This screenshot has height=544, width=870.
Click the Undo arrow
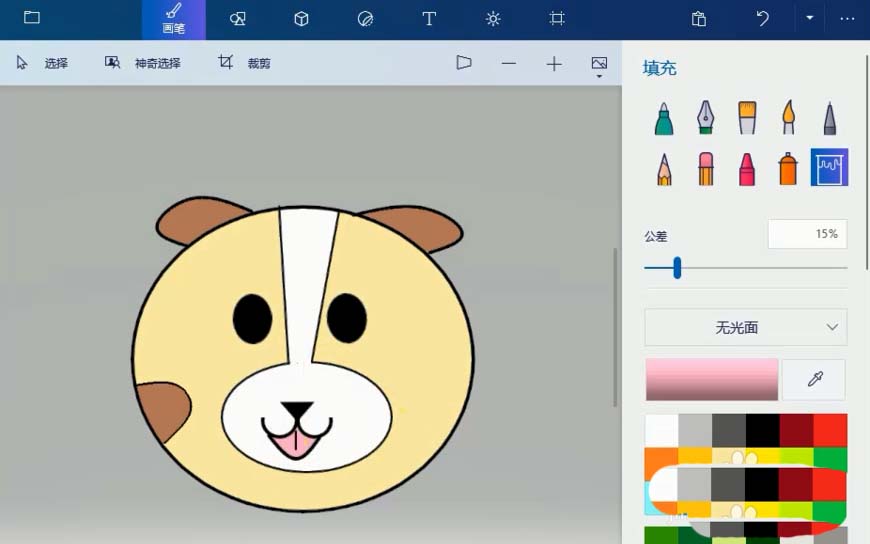763,19
